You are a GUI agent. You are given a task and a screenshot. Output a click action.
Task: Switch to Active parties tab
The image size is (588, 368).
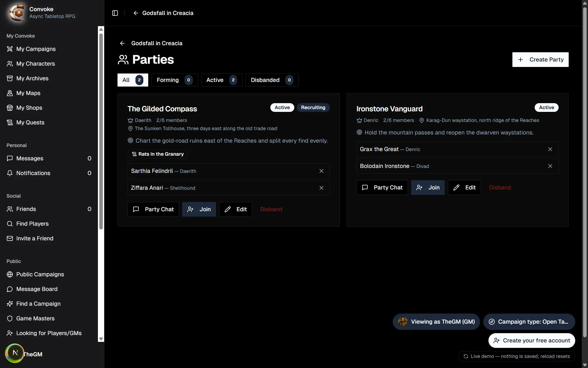222,80
